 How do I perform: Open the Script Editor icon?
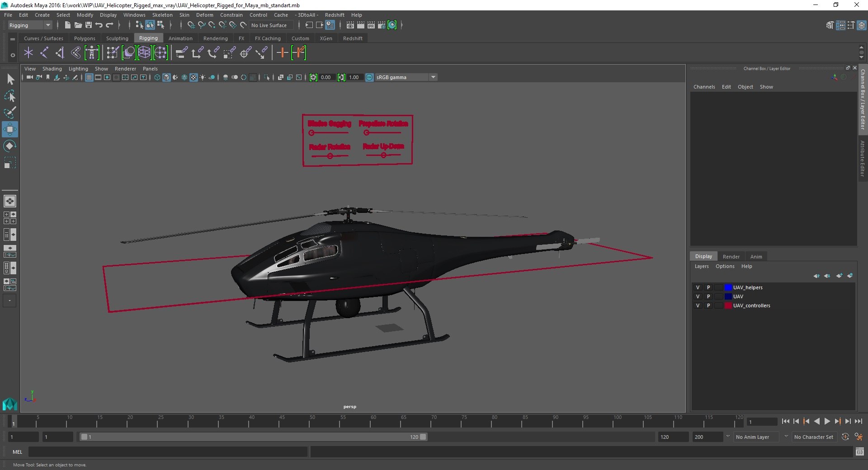[859, 451]
